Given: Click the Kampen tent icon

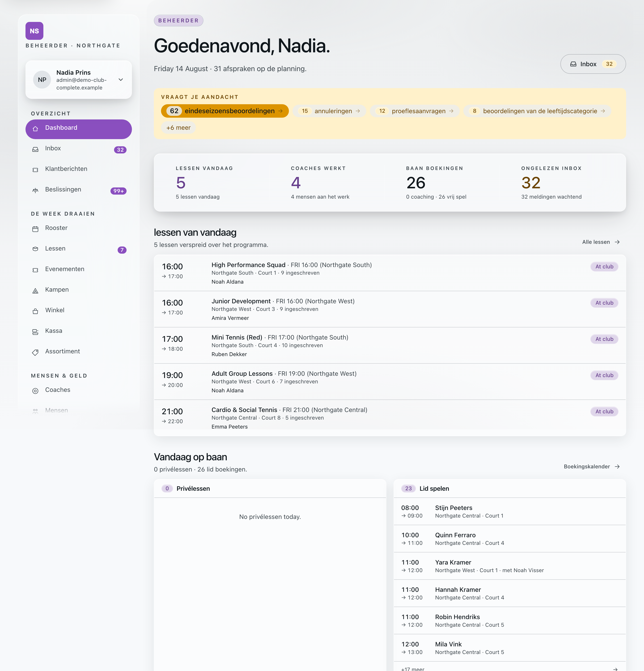Looking at the screenshot, I should (x=35, y=291).
